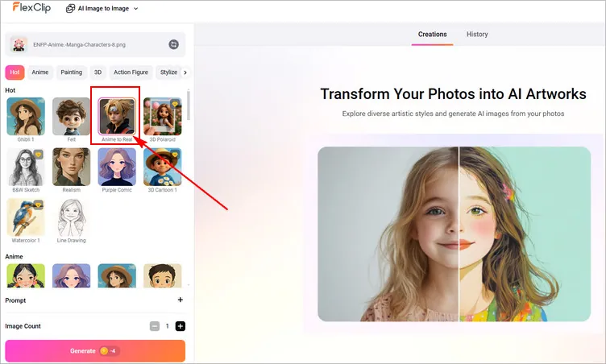Choose the Purple Comic style

tap(117, 167)
